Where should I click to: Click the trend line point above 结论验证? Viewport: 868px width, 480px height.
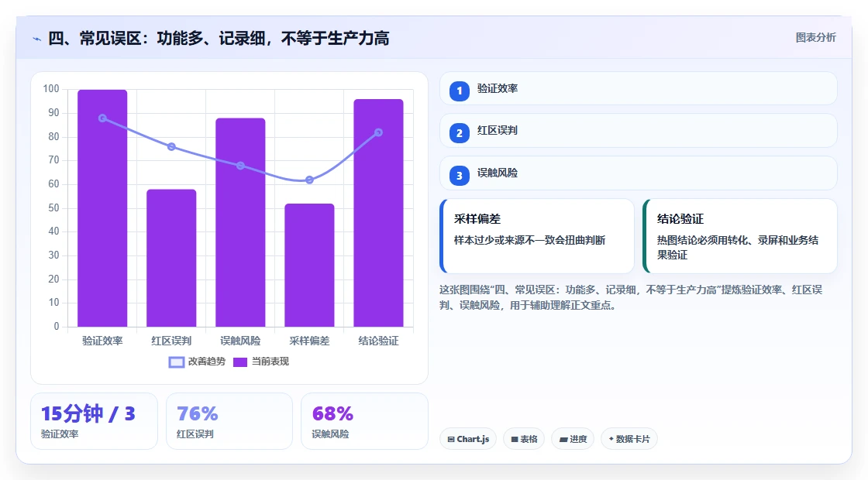(379, 132)
